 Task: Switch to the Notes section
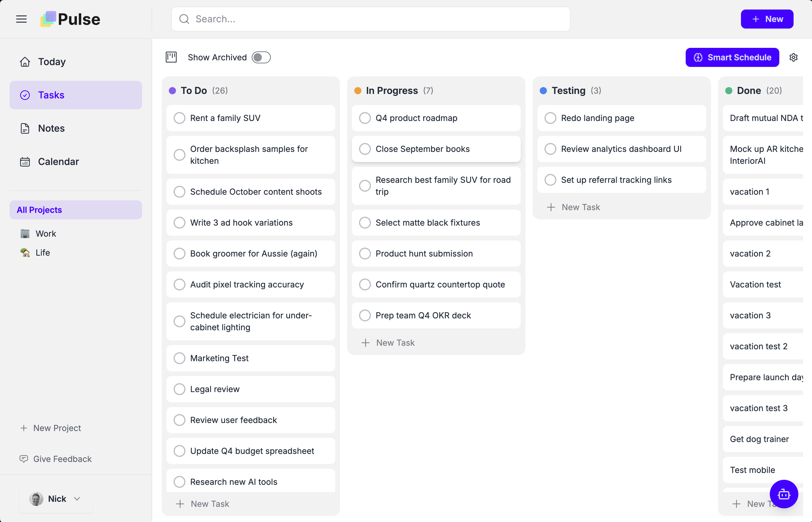[51, 128]
